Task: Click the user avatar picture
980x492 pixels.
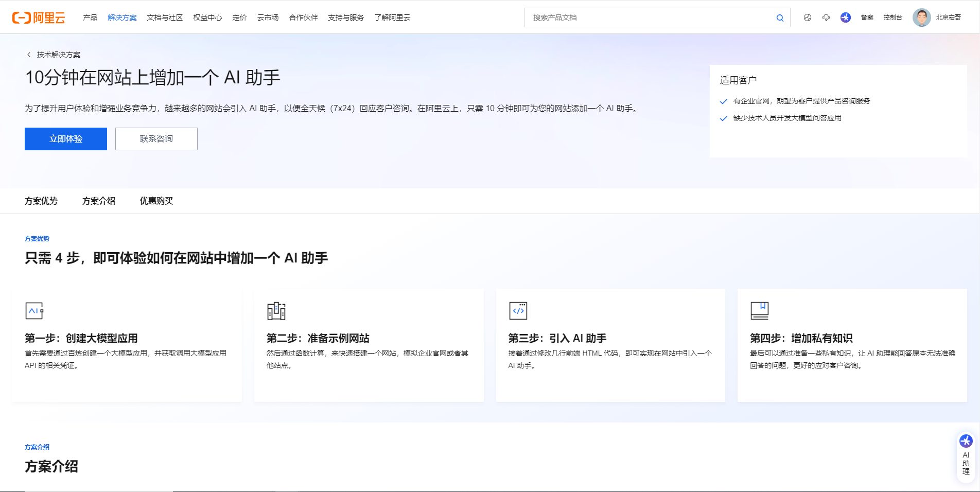Action: pyautogui.click(x=922, y=17)
